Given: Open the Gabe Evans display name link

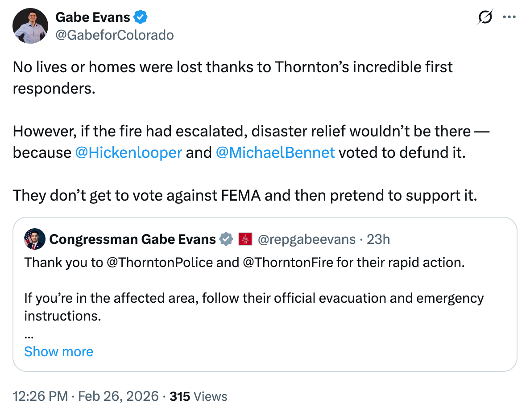Looking at the screenshot, I should coord(93,17).
